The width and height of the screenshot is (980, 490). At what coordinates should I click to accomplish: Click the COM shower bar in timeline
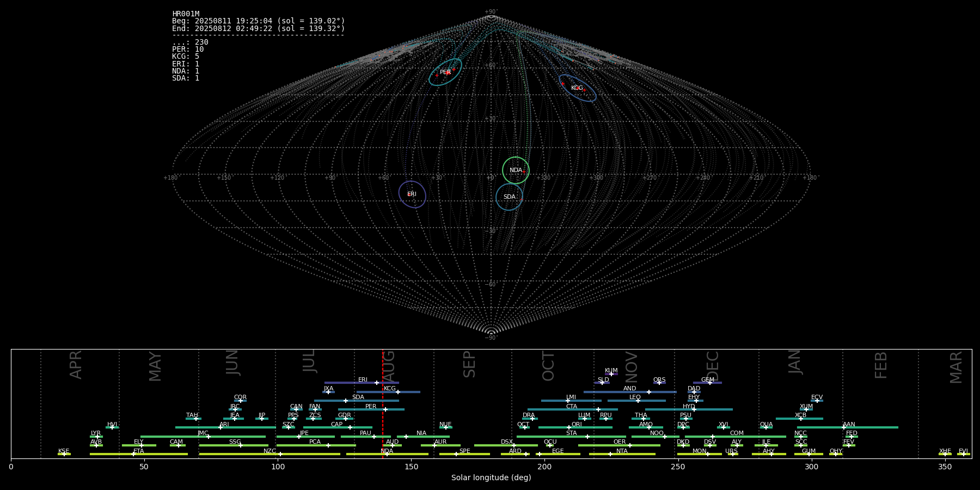coord(736,437)
